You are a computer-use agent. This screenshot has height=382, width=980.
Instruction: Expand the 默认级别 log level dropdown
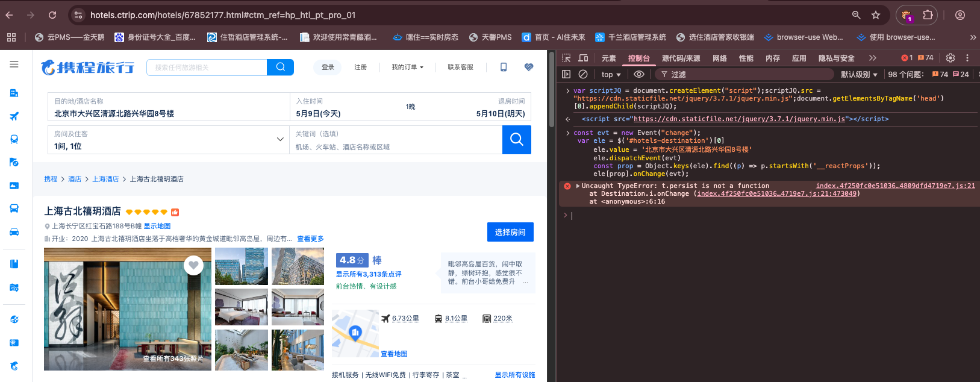(859, 74)
